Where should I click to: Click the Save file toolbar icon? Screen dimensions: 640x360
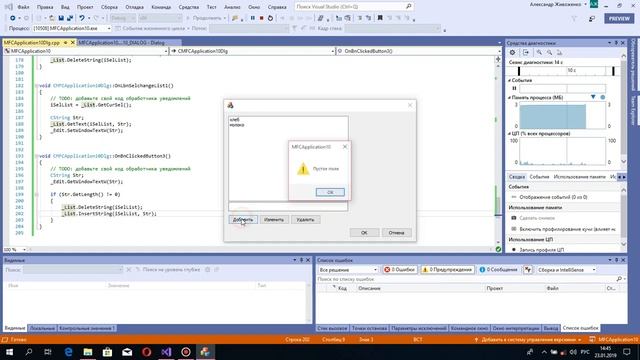[61, 18]
